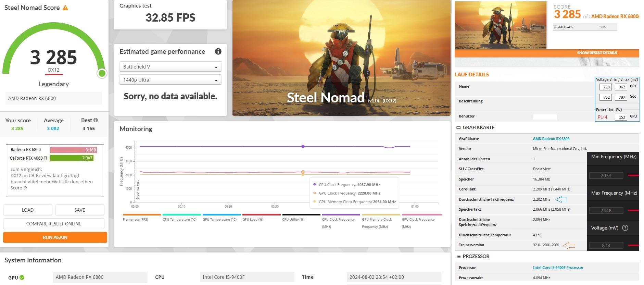Click COMPARE RESULT ONLINE
644x285 pixels.
54,224
